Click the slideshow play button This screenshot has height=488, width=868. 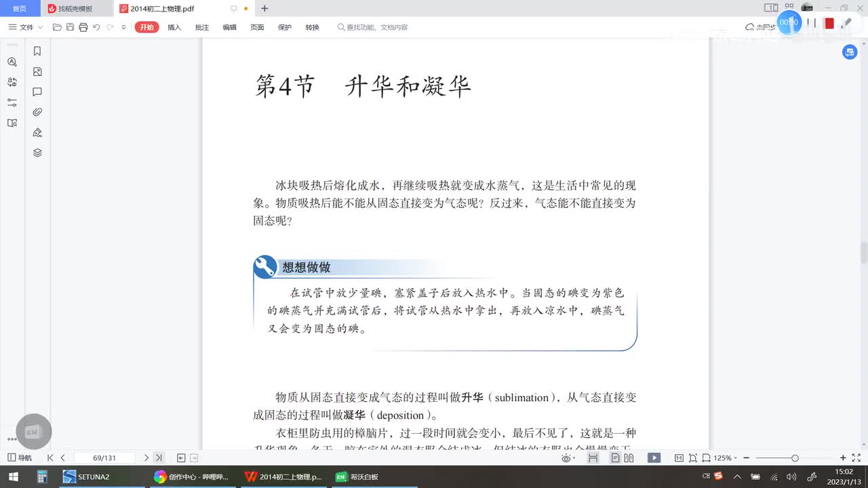(654, 458)
